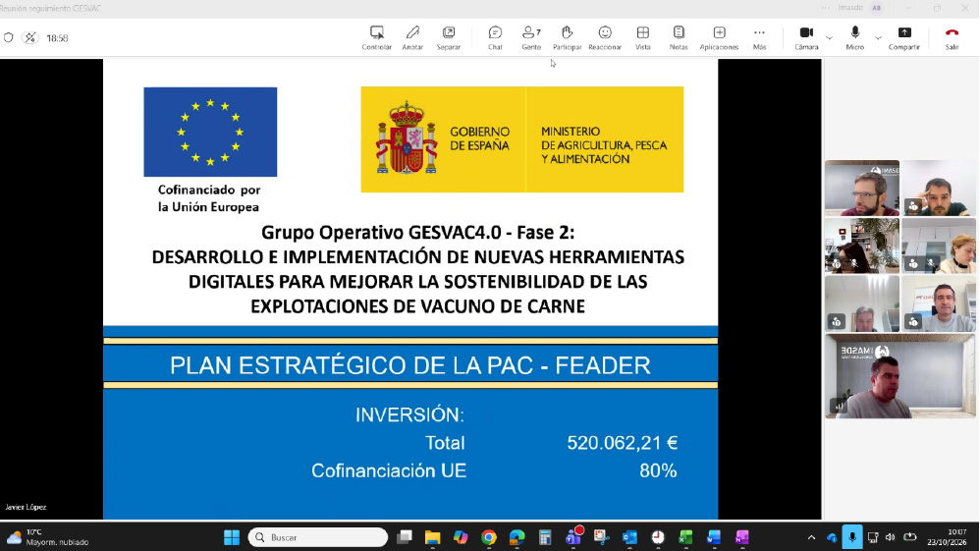Click the signal indicator on bottom video tile
Screen dimensions: 980x551
click(x=839, y=407)
